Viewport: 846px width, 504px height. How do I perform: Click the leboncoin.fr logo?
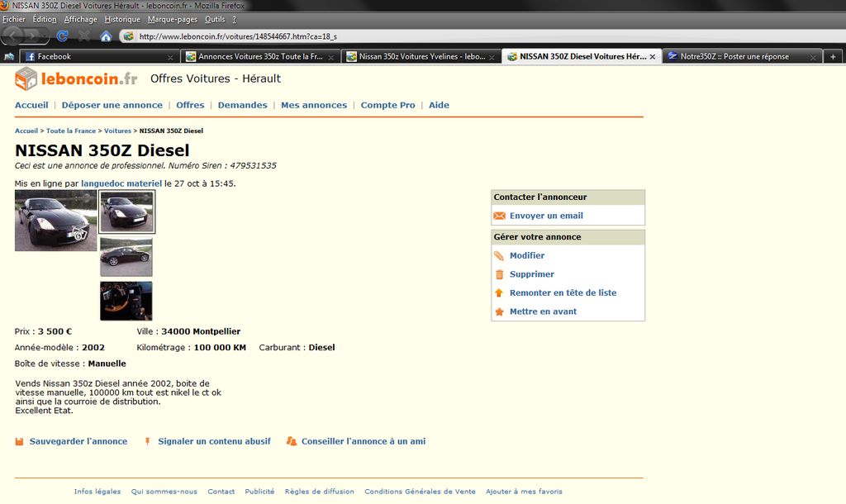[76, 78]
